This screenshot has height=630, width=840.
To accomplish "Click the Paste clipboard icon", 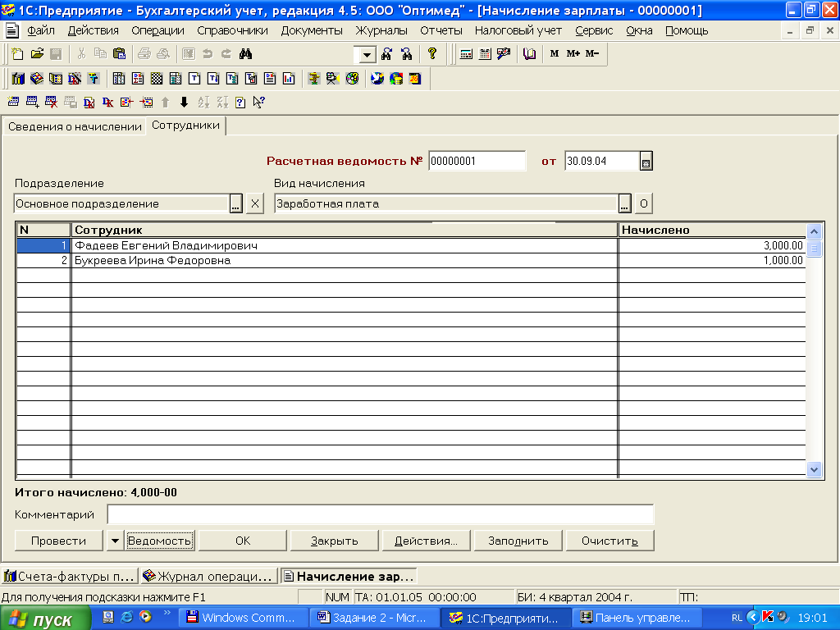I will pyautogui.click(x=119, y=53).
